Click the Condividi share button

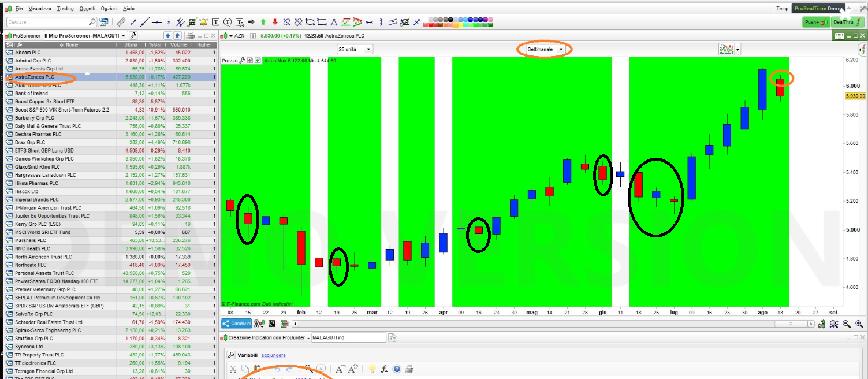click(x=236, y=324)
